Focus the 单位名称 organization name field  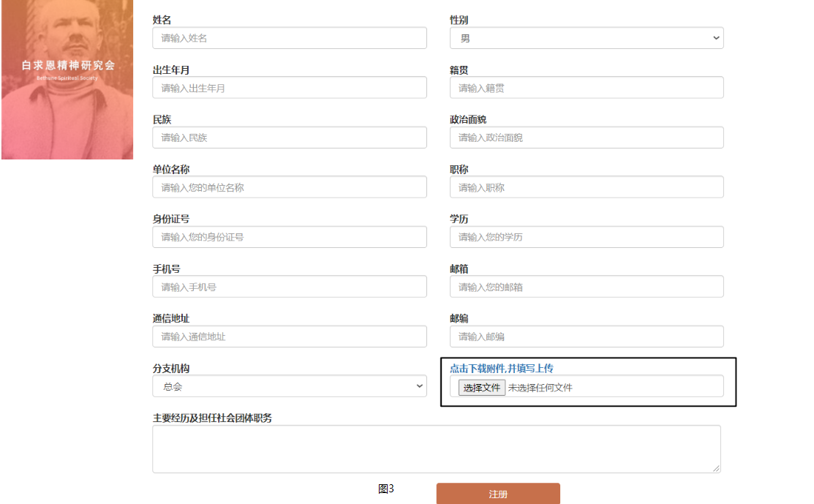tap(289, 187)
